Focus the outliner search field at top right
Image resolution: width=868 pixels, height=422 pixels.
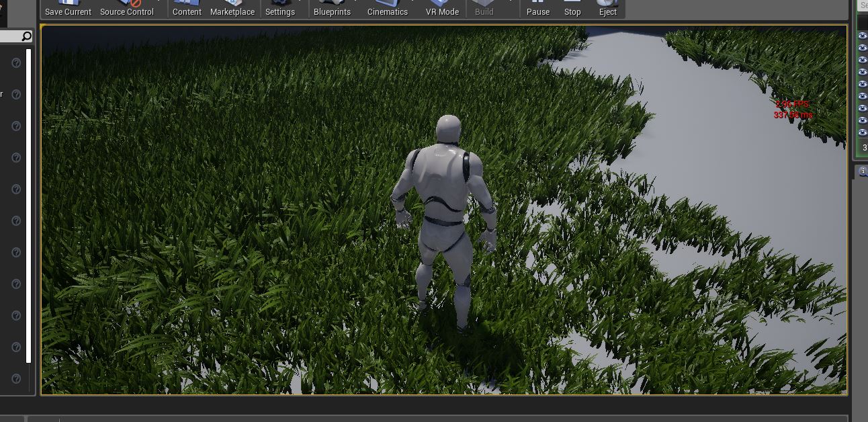(864, 5)
